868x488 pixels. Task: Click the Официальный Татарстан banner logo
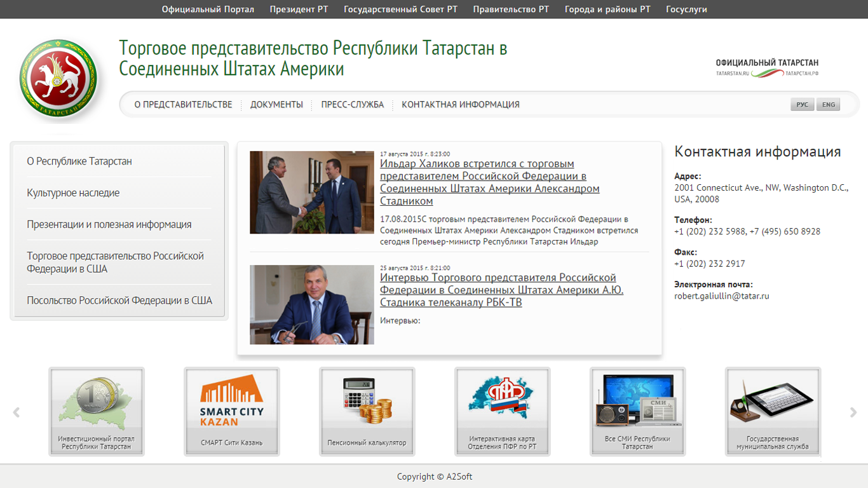tap(767, 67)
